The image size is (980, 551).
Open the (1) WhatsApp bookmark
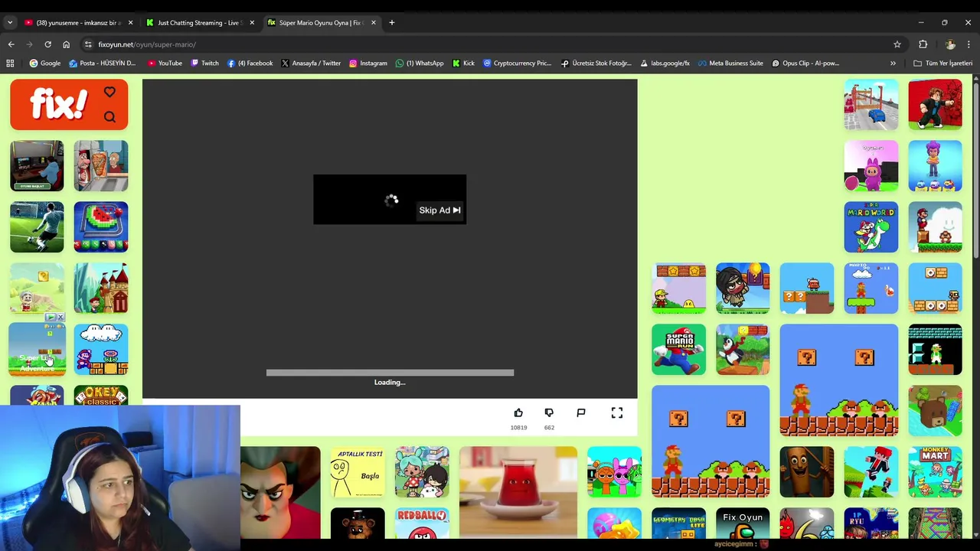point(420,64)
